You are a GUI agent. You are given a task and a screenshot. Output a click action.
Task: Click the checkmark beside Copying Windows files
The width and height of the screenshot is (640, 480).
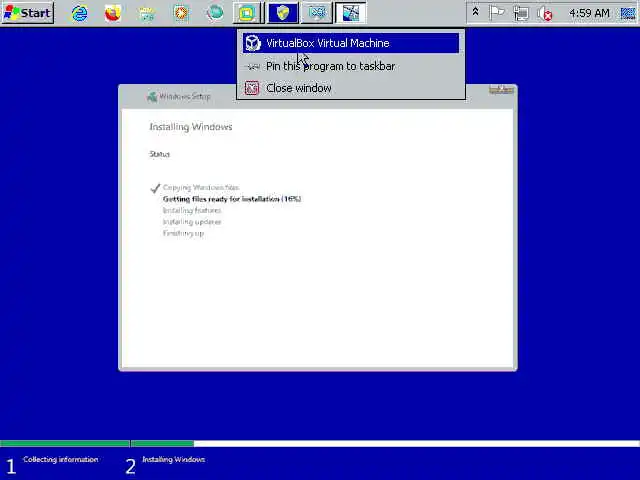tap(155, 188)
